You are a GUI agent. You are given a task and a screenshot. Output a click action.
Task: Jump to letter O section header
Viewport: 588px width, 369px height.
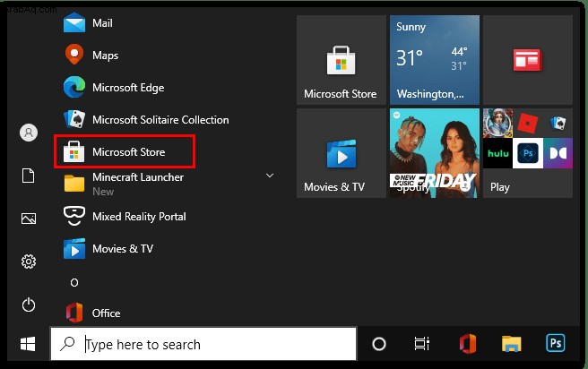point(74,282)
